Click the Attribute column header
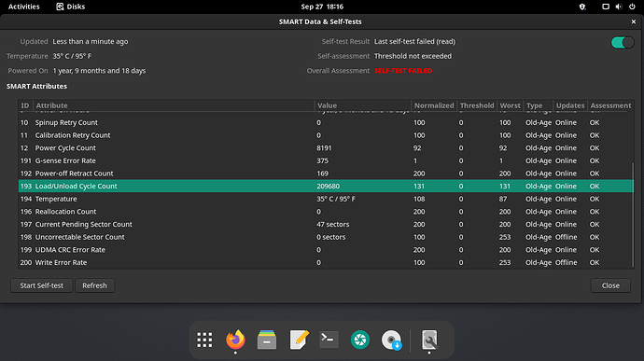Screen dimensions: 644x361 pyautogui.click(x=174, y=105)
